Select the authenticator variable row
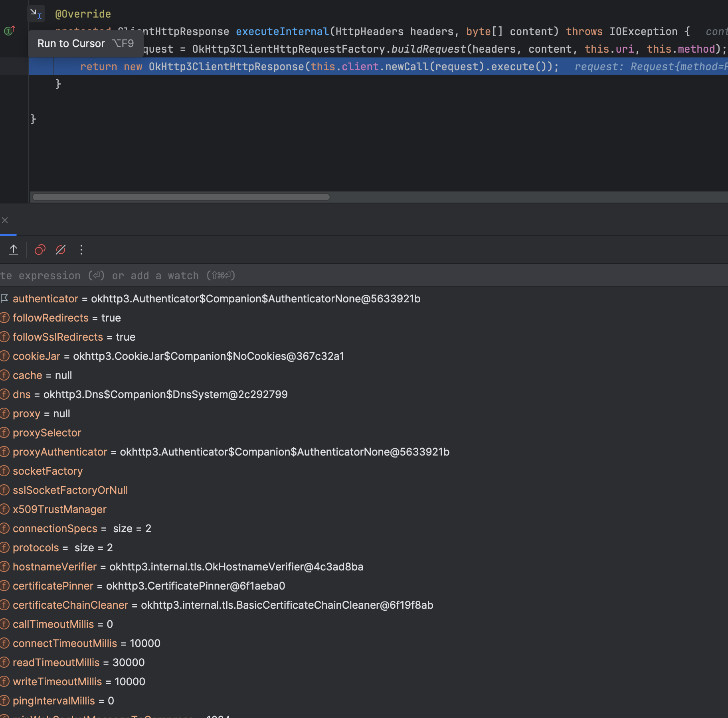Viewport: 728px width, 718px height. pyautogui.click(x=364, y=299)
